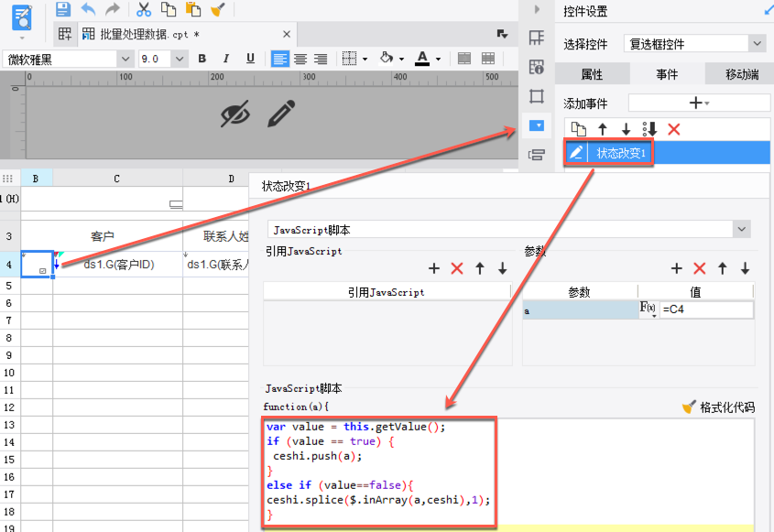Click the 客户 header cell
This screenshot has height=532, width=774.
click(103, 236)
